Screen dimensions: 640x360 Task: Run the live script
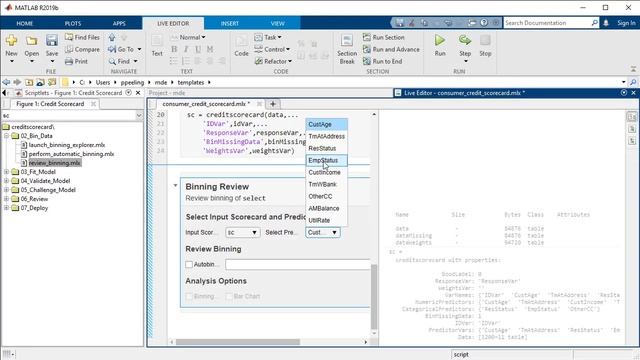click(440, 45)
